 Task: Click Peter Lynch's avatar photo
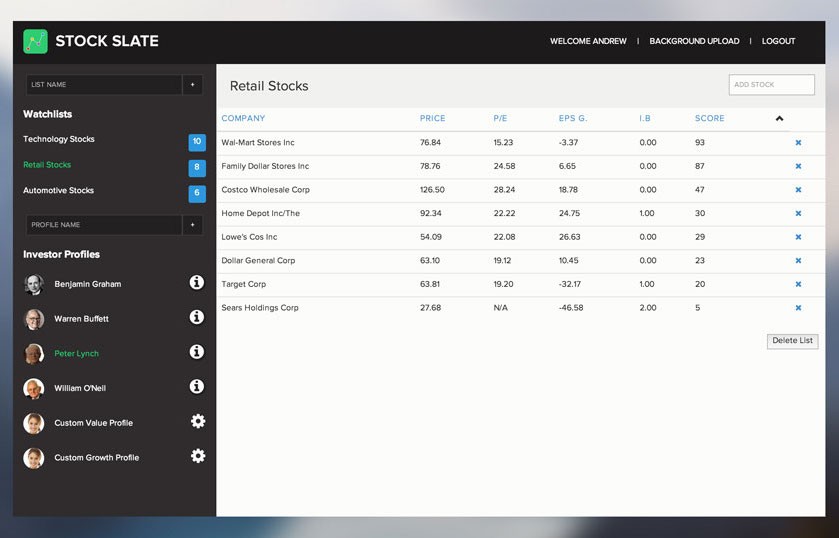click(34, 354)
